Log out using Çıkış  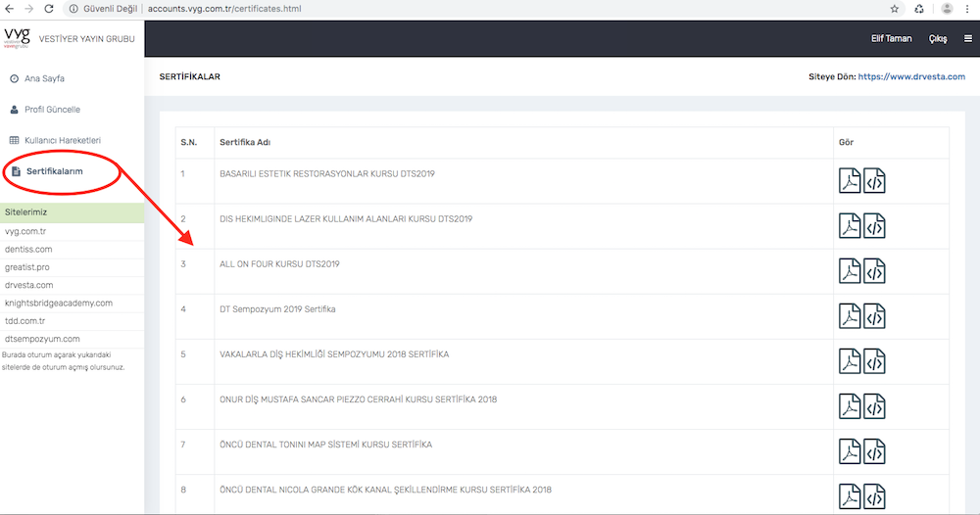point(938,39)
